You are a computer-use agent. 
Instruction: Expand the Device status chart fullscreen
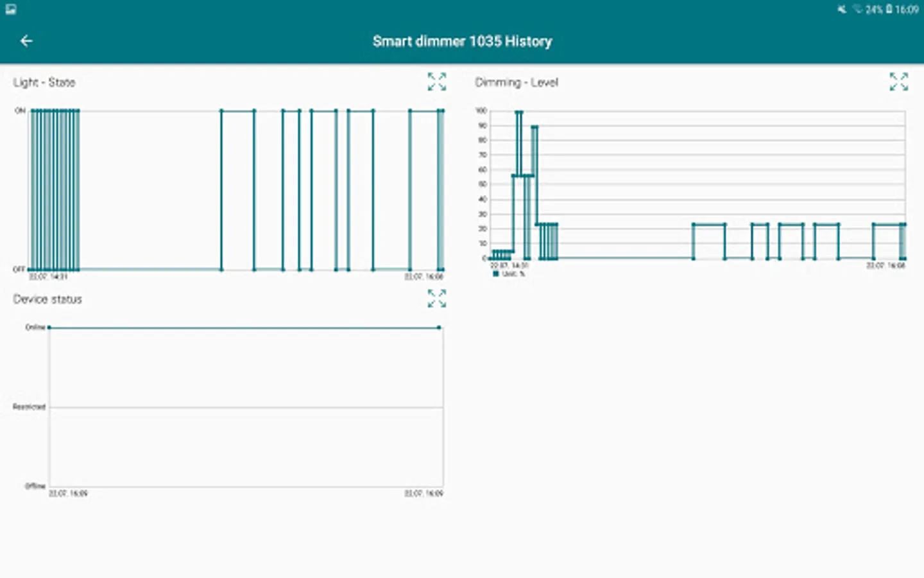point(437,298)
